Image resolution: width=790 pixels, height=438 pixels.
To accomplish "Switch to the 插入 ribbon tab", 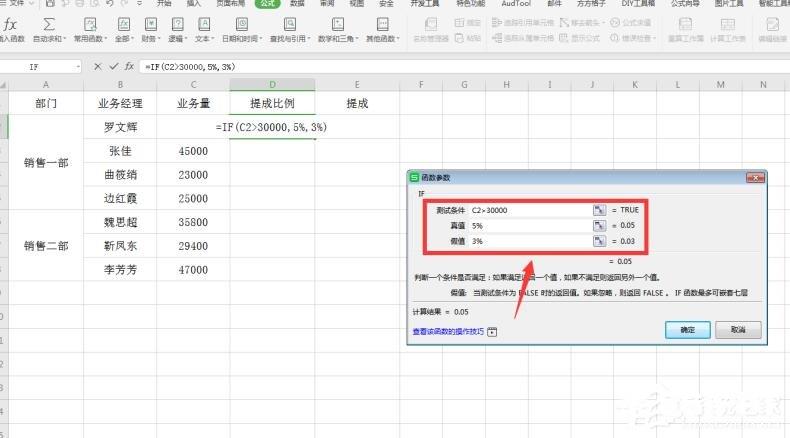I will (x=193, y=4).
